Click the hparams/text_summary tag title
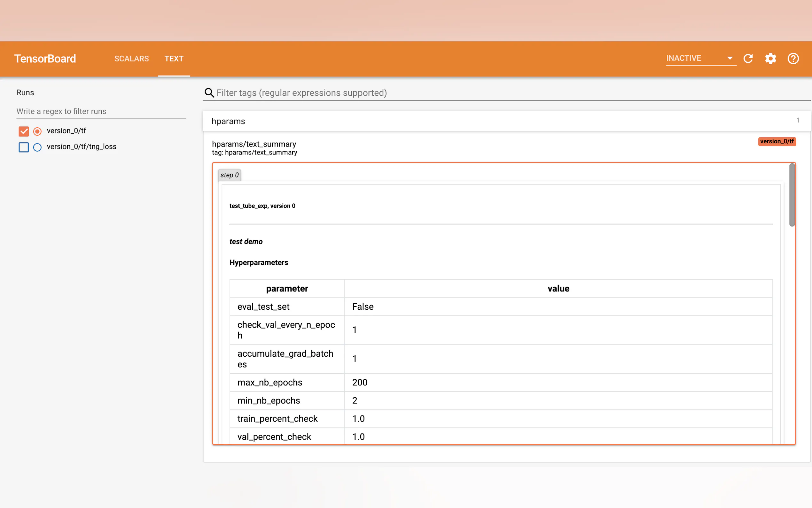 pos(254,144)
